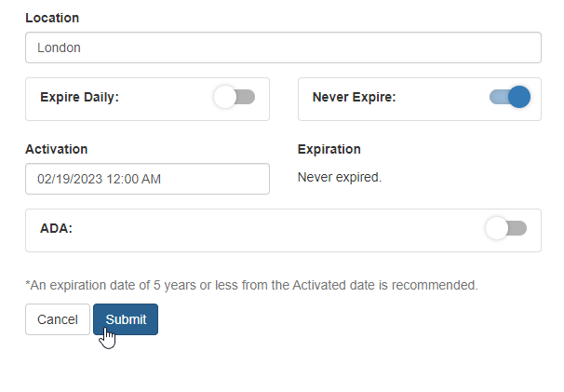
Task: Click the gray track of ADA toggle
Action: tap(518, 228)
